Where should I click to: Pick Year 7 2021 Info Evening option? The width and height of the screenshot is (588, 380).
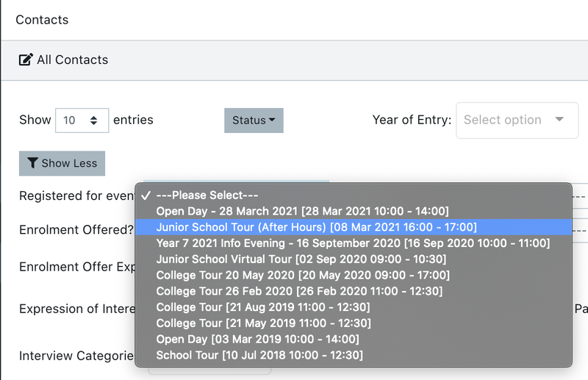[x=352, y=243]
